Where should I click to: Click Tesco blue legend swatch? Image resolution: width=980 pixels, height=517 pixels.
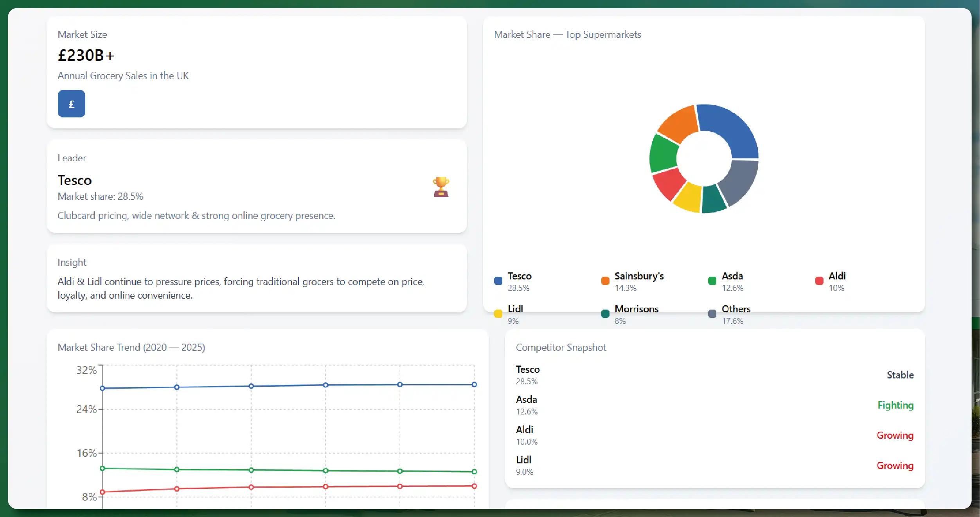(x=498, y=281)
